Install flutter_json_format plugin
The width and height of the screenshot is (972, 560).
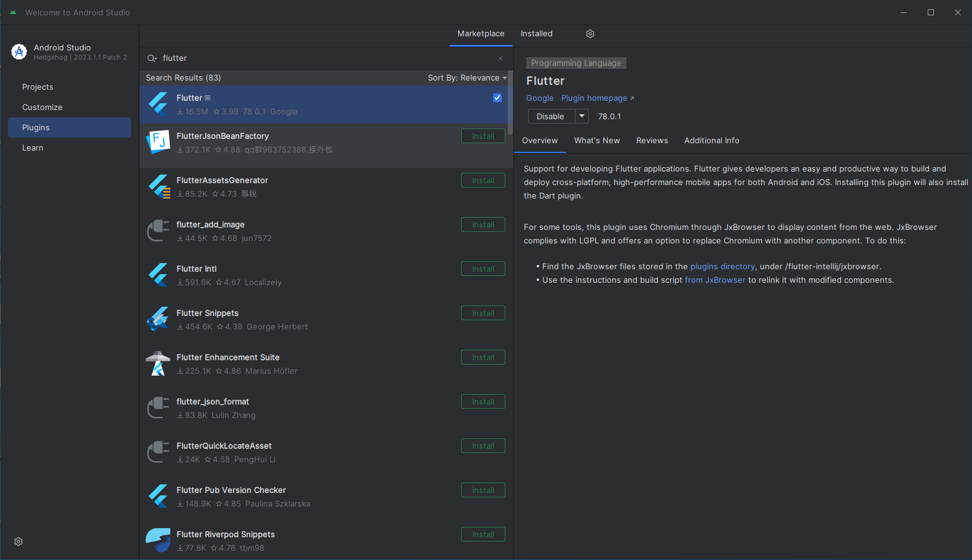point(483,401)
